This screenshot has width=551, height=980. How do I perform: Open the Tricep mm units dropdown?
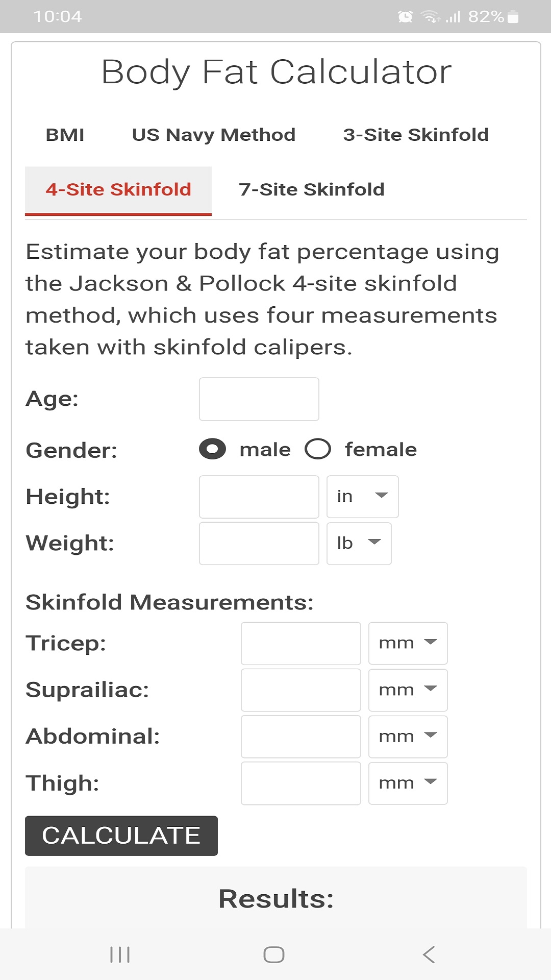pos(408,643)
